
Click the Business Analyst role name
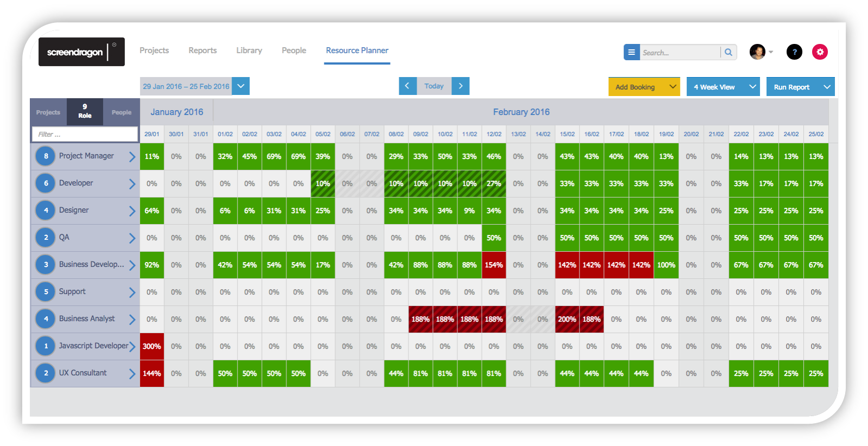click(87, 318)
